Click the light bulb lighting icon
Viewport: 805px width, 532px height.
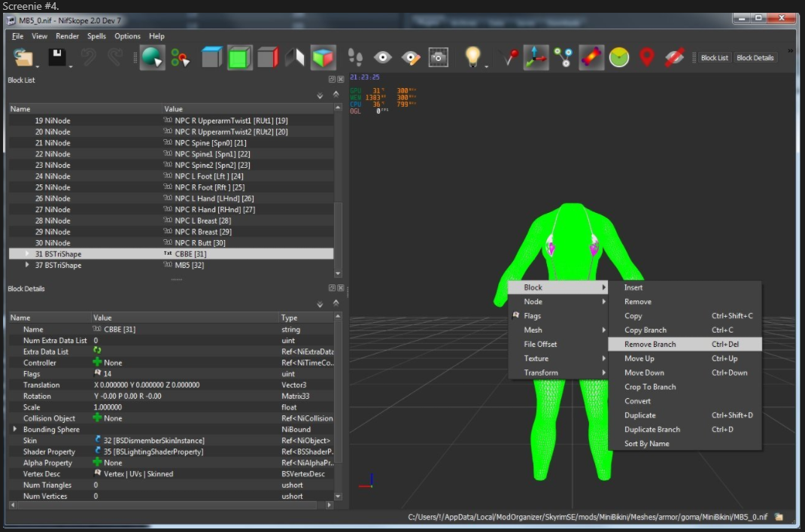(472, 56)
